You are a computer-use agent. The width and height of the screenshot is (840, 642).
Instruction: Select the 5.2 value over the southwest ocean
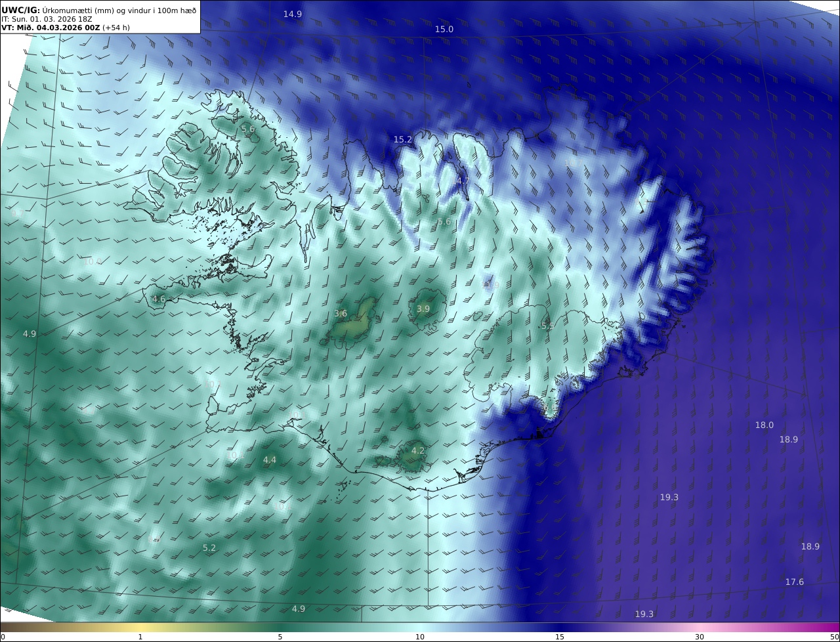tap(209, 548)
